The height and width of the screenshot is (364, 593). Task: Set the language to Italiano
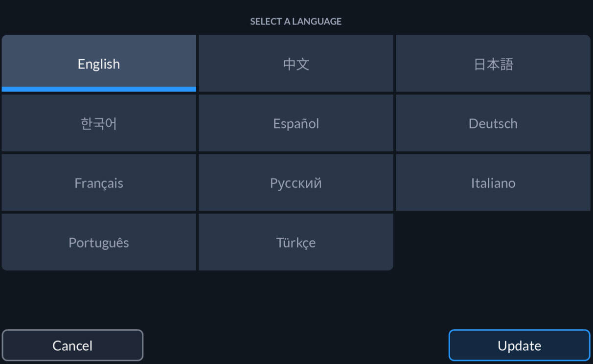pyautogui.click(x=493, y=182)
